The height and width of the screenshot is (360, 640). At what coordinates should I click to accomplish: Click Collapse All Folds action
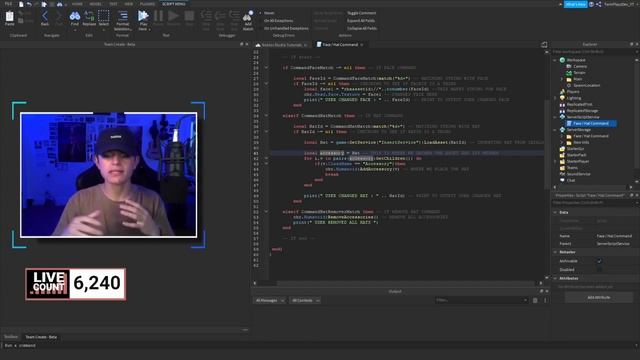coord(362,29)
